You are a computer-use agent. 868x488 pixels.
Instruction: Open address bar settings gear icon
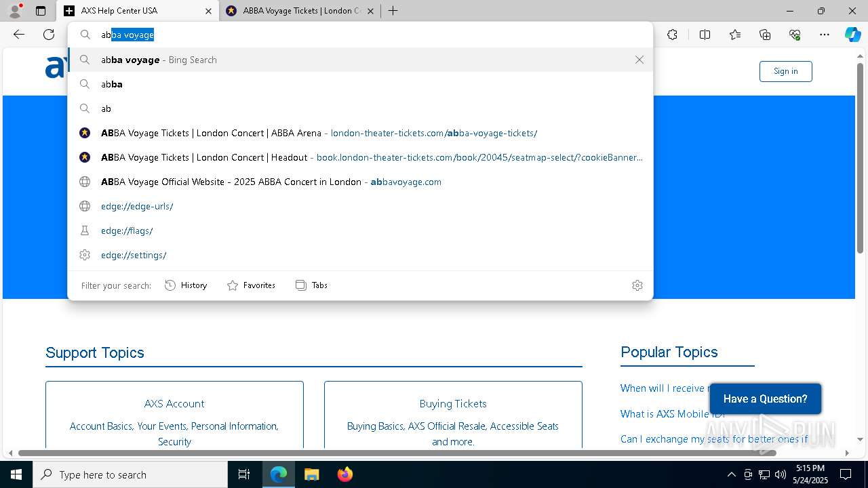pyautogui.click(x=637, y=285)
